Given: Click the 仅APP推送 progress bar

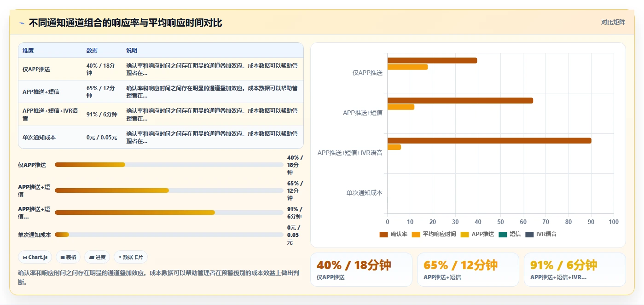Looking at the screenshot, I should point(169,165).
